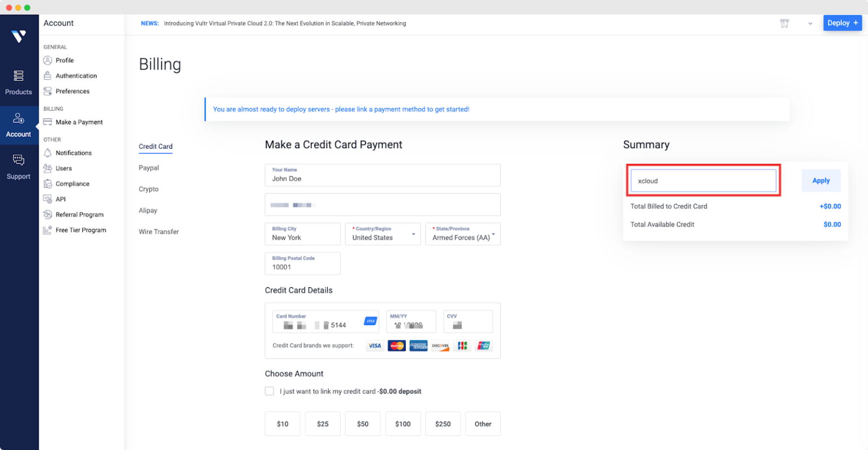Switch to the Paypal payment tab
The image size is (868, 450).
[149, 168]
